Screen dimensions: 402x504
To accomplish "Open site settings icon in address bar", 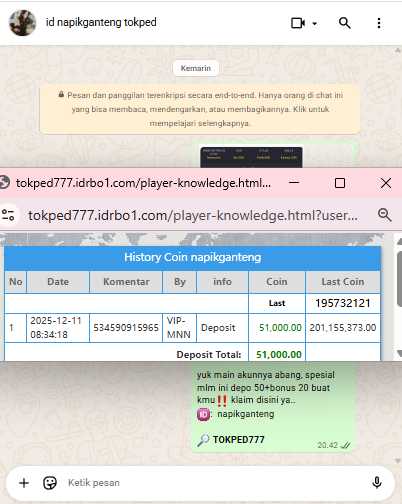I will click(8, 215).
